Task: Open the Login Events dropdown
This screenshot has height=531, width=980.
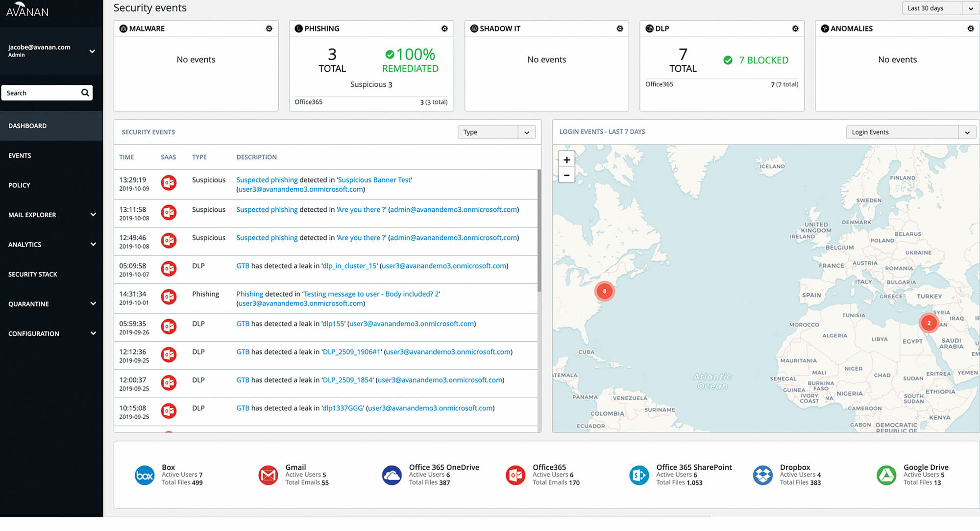Action: (x=910, y=132)
